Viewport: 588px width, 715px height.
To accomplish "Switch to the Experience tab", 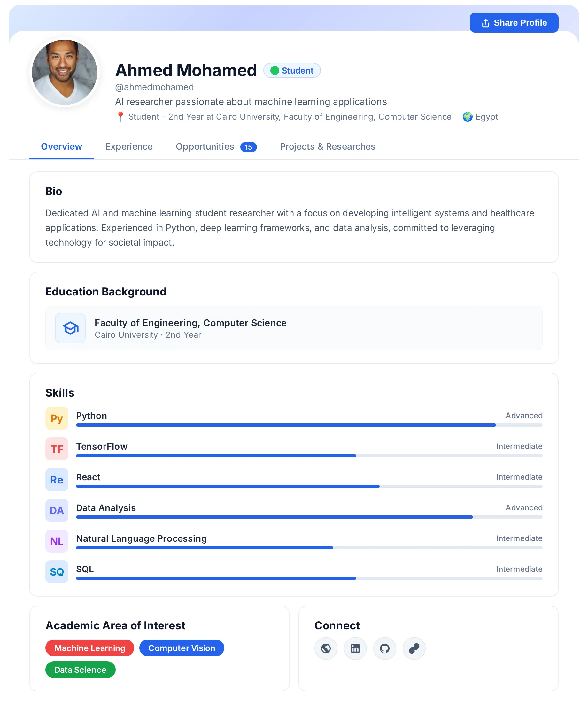I will click(x=129, y=146).
